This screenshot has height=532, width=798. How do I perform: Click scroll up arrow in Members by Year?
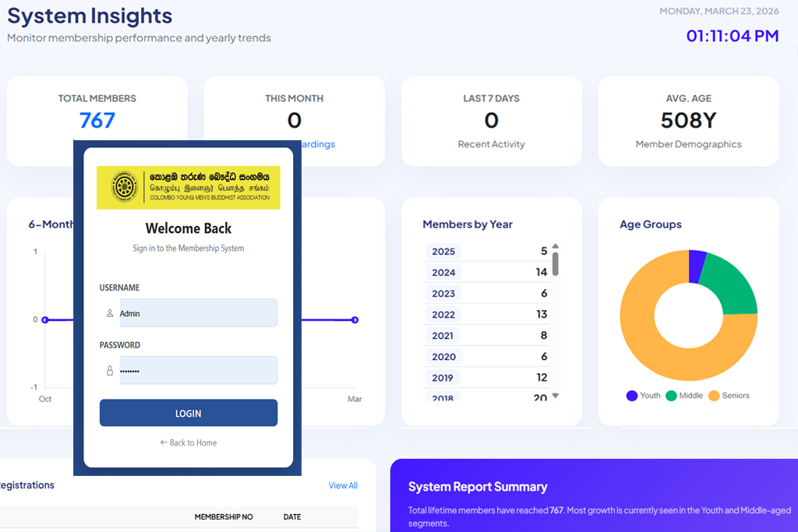click(555, 247)
